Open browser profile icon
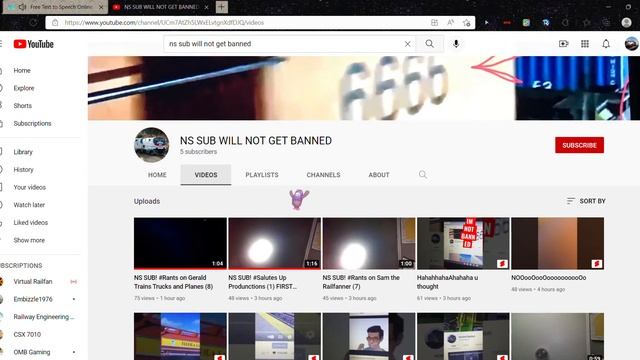Screen dimensions: 640x360 click(x=627, y=22)
